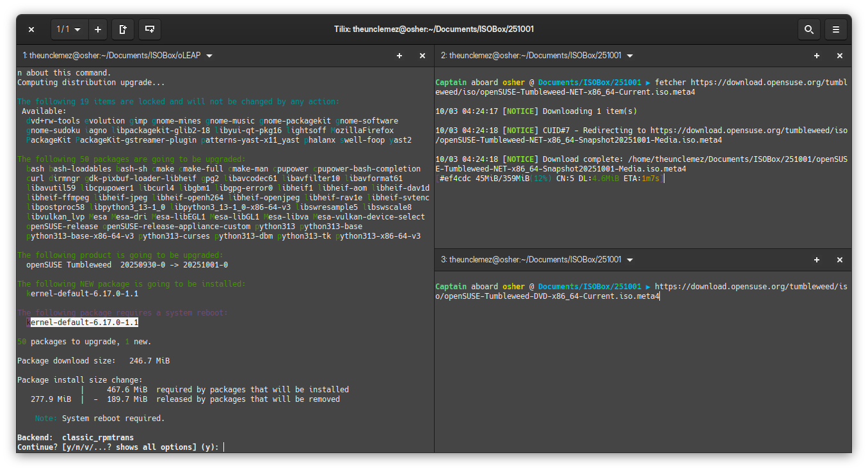Click the #ef4cdc download progress line
Viewport: 868px width, 471px height.
[551, 179]
